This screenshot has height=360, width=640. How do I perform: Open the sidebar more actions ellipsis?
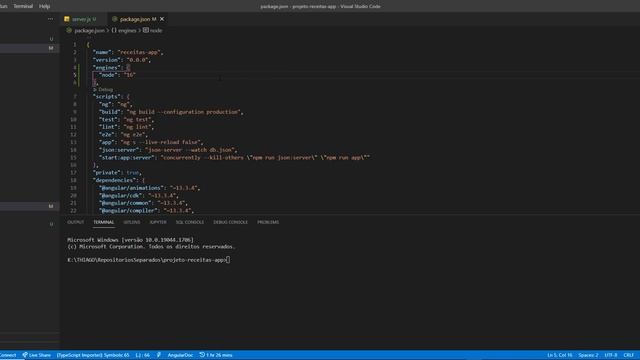(x=51, y=19)
